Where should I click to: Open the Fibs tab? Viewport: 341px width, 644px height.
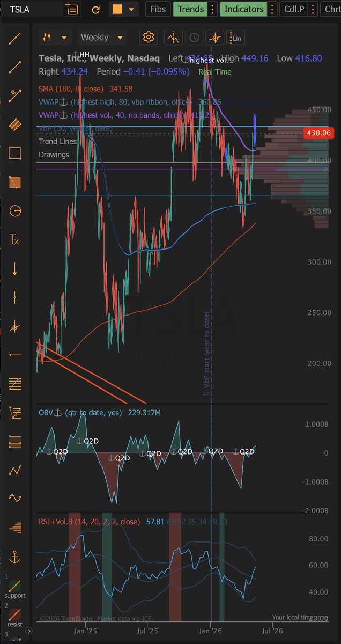pos(158,9)
